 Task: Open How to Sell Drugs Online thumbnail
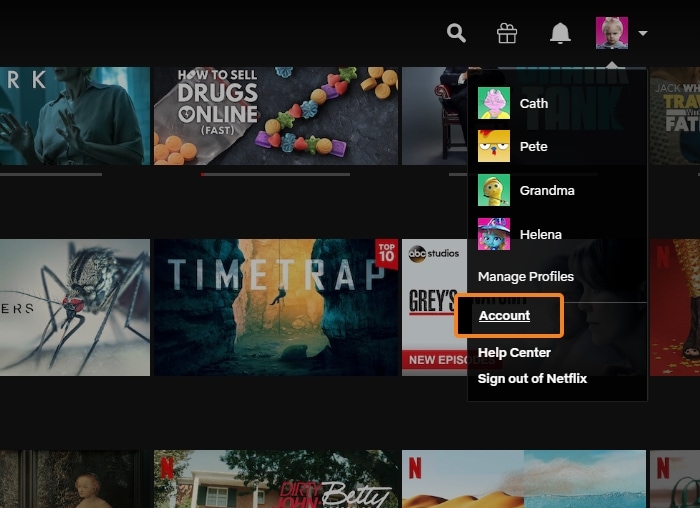pyautogui.click(x=276, y=116)
